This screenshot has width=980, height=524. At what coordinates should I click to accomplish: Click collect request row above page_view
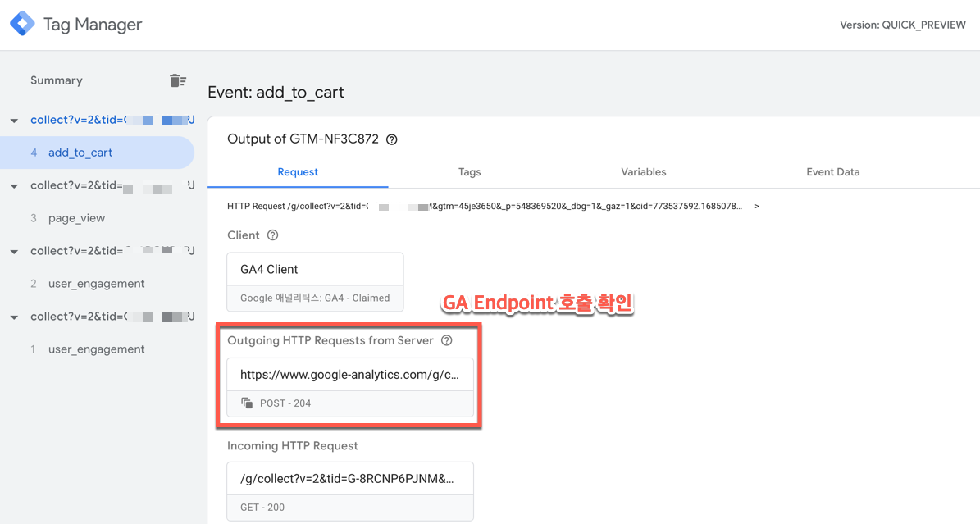pyautogui.click(x=112, y=185)
